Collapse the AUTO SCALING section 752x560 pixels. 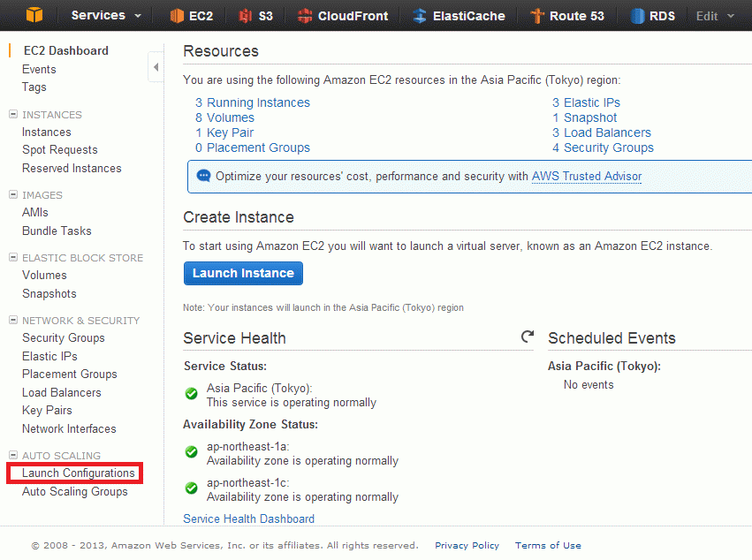pos(13,455)
